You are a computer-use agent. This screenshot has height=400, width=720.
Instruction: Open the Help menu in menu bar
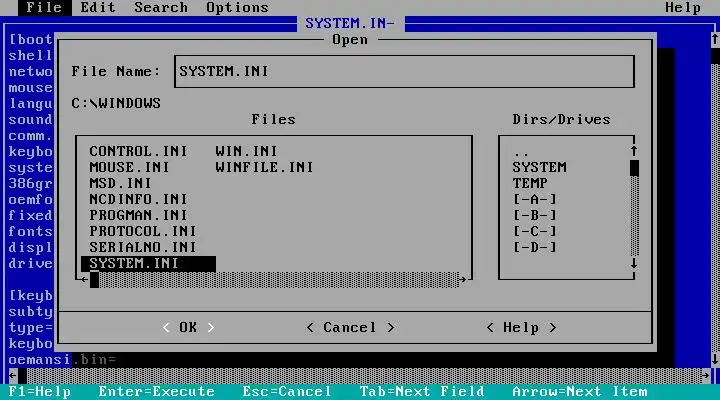click(x=683, y=7)
